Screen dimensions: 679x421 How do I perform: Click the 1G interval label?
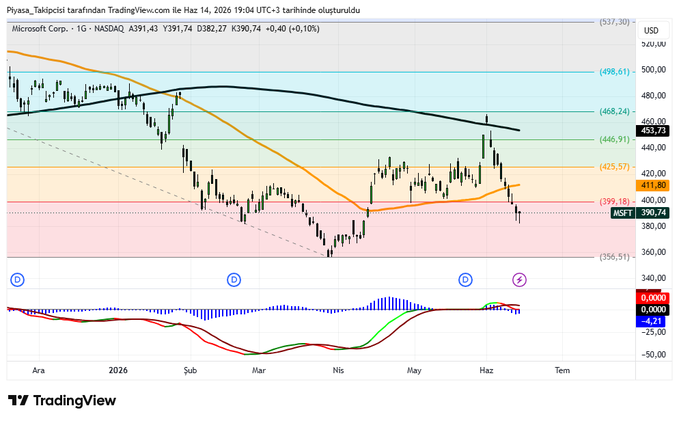point(81,29)
